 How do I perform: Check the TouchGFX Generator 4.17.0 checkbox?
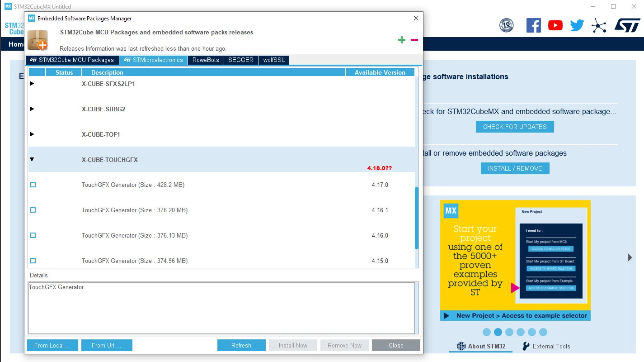tap(33, 185)
